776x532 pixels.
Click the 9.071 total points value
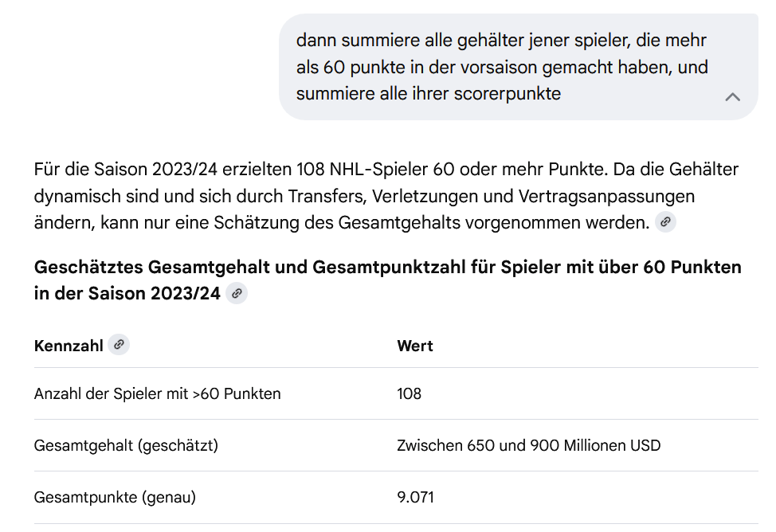(x=415, y=498)
